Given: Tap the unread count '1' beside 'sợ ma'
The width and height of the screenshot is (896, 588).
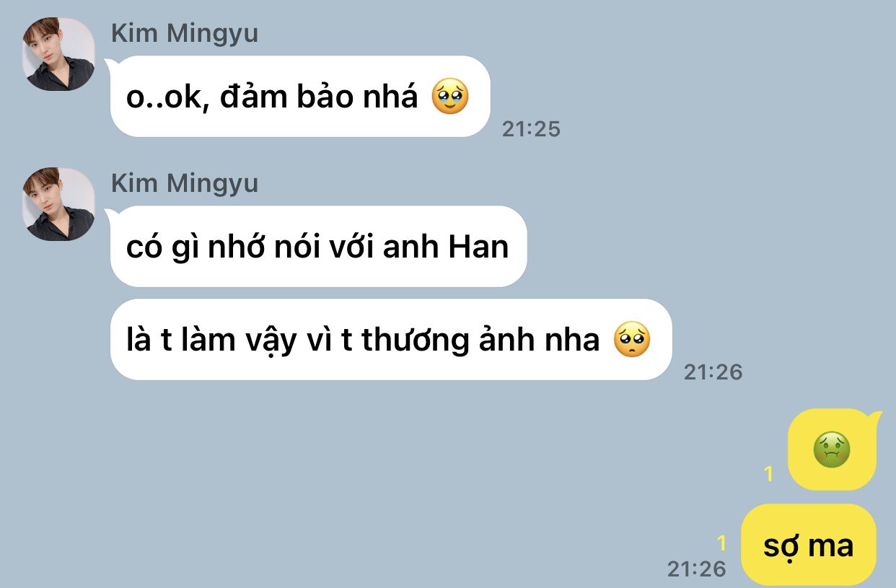Looking at the screenshot, I should pyautogui.click(x=721, y=543).
